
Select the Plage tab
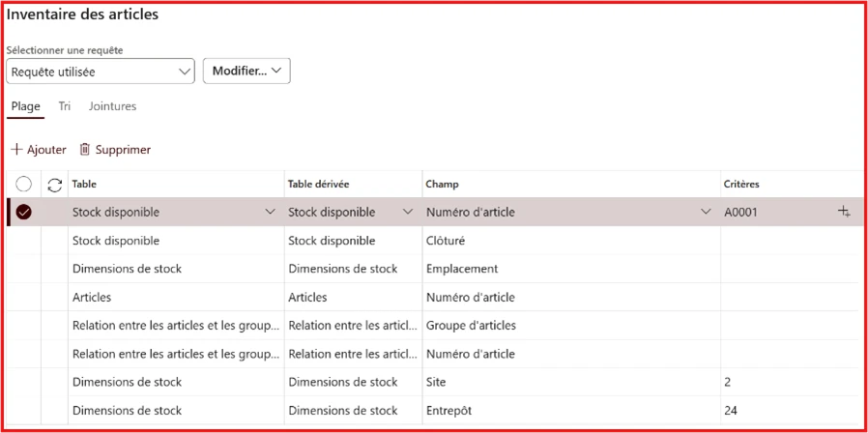point(26,106)
